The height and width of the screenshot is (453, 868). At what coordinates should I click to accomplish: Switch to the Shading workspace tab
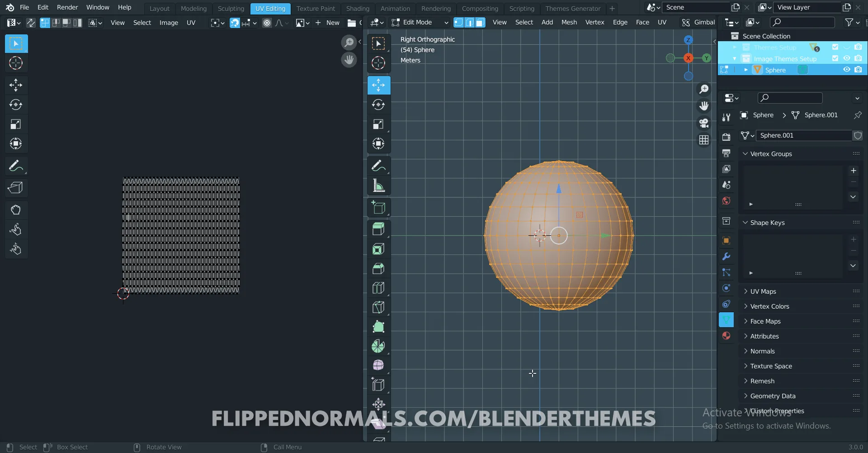358,8
